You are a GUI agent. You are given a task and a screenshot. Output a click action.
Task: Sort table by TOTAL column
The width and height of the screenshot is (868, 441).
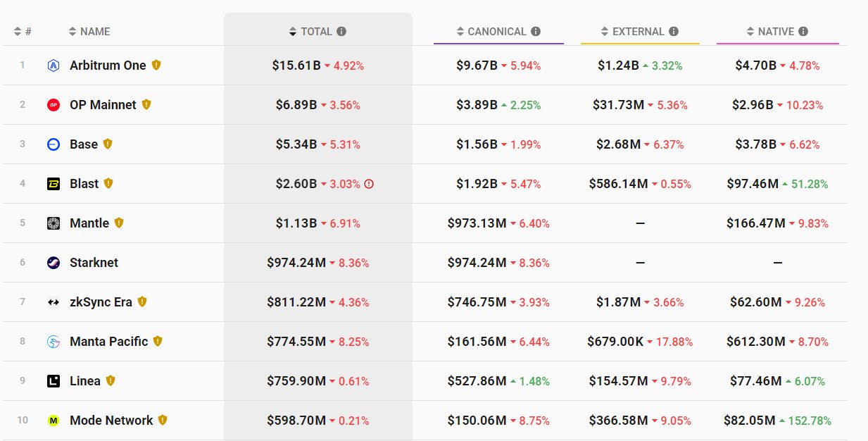(317, 32)
